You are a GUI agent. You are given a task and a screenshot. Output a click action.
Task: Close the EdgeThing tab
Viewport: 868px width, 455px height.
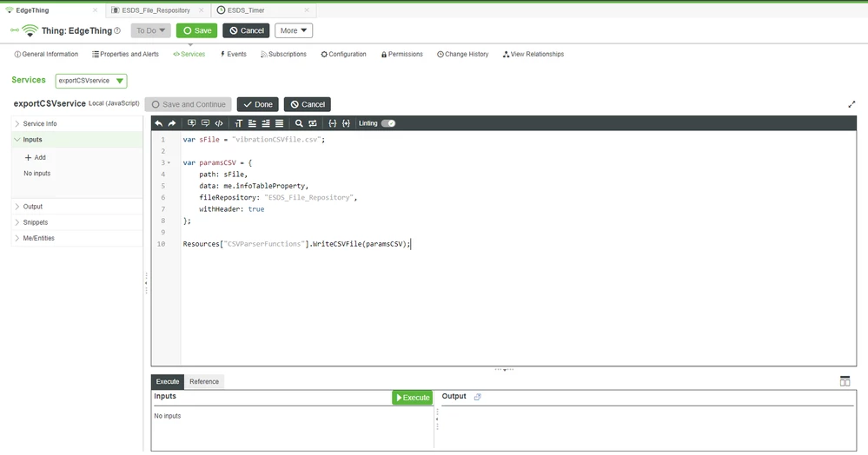(96, 10)
